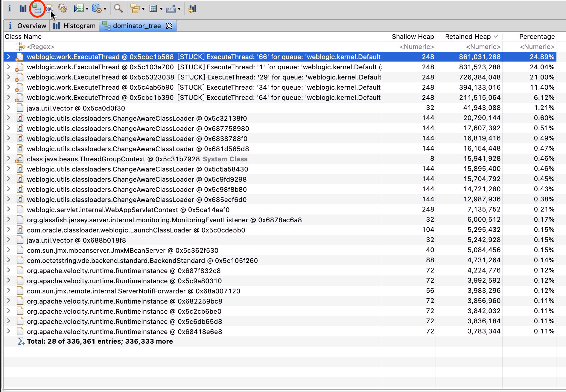Click object icon for MonitoringEventListener row

(x=20, y=220)
